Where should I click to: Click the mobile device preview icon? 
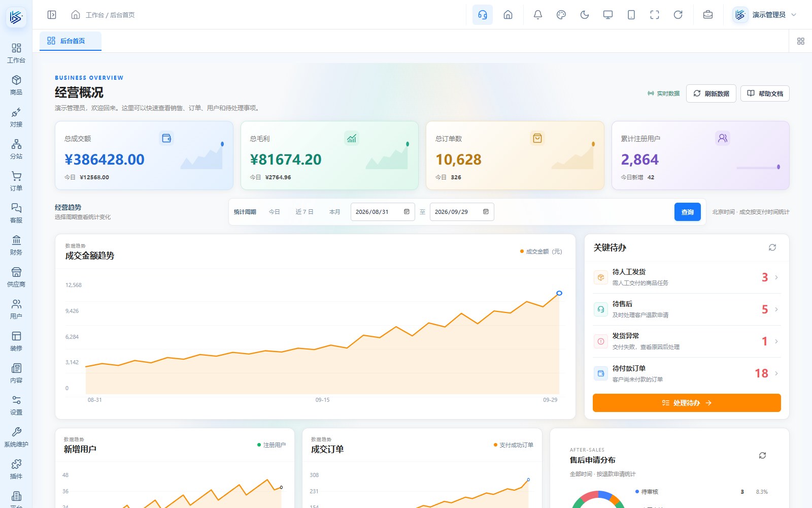631,15
